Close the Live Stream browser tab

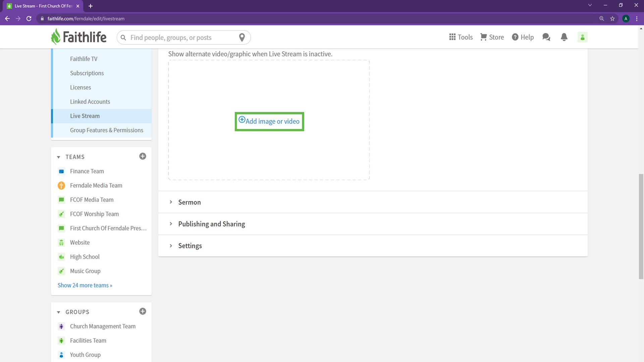pos(78,6)
